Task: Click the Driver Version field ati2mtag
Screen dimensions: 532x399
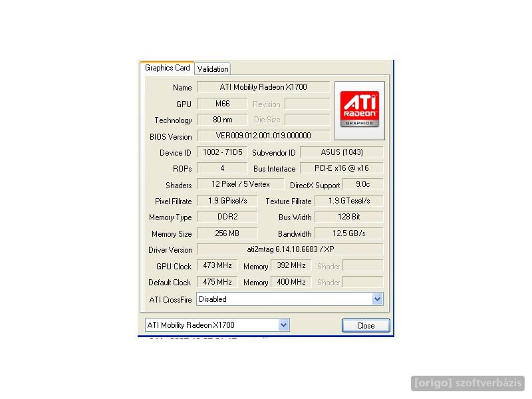Action: (291, 249)
